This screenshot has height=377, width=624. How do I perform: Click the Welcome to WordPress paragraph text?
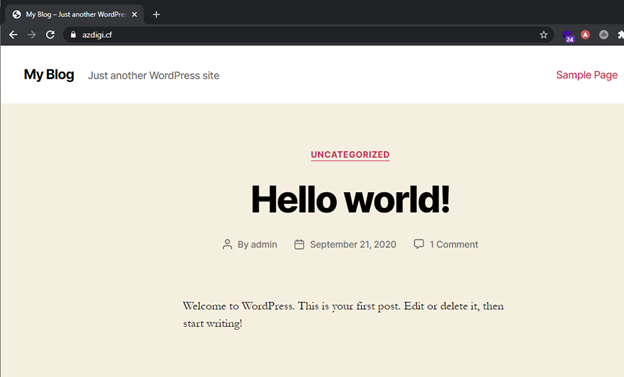tap(343, 314)
